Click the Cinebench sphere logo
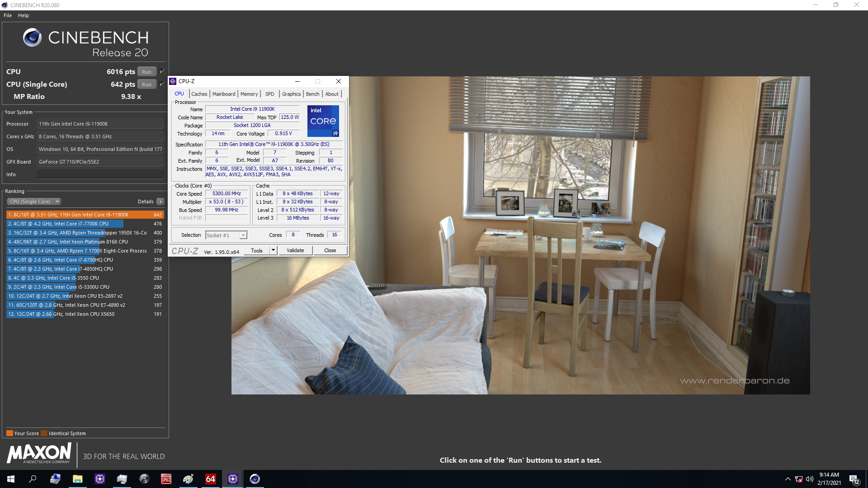Image resolution: width=868 pixels, height=488 pixels. tap(33, 38)
